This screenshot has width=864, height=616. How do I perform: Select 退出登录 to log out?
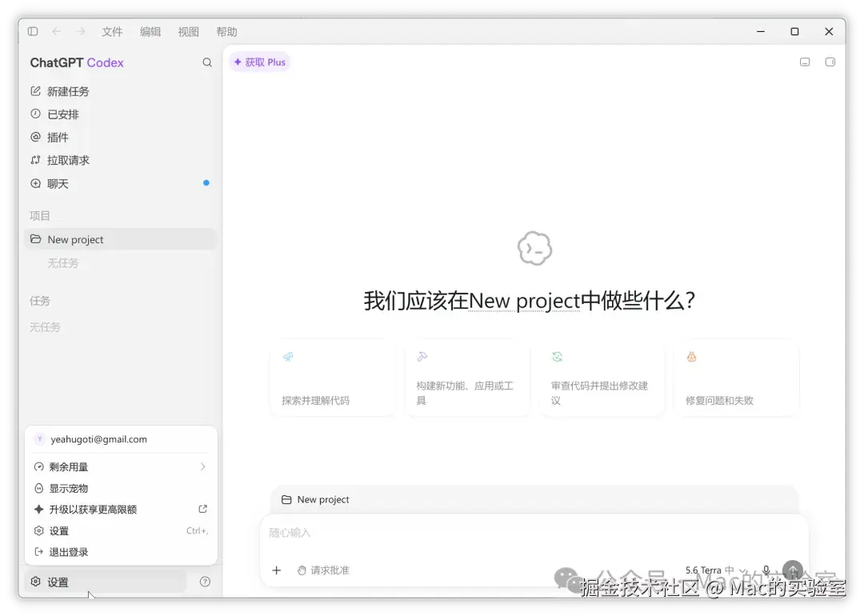coord(121,551)
